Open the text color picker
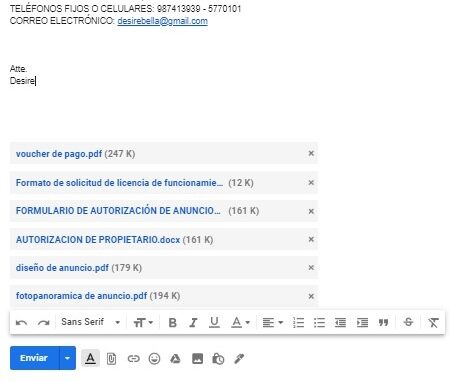 [x=240, y=323]
